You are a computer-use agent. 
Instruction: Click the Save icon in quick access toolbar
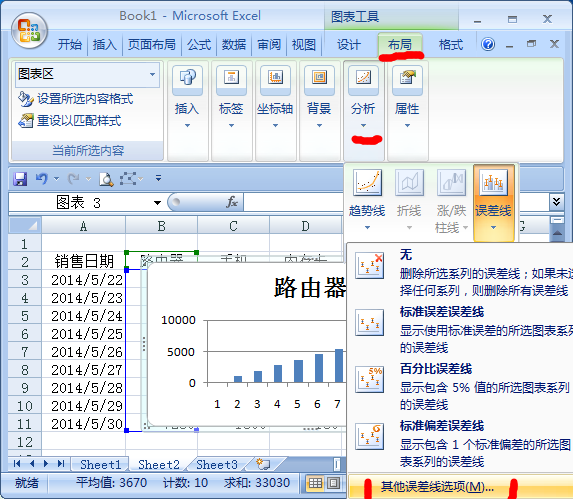(20, 179)
